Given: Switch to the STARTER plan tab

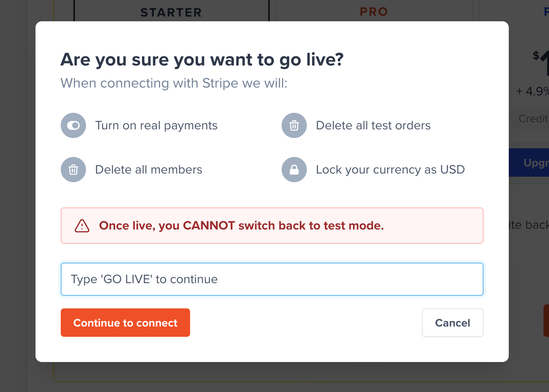Looking at the screenshot, I should click(171, 12).
